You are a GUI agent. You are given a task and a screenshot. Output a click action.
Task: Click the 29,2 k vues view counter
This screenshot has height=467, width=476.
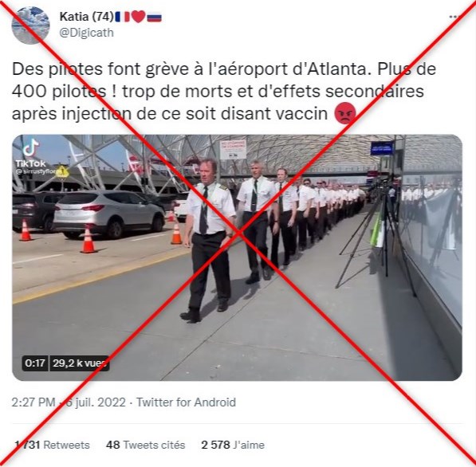(79, 363)
